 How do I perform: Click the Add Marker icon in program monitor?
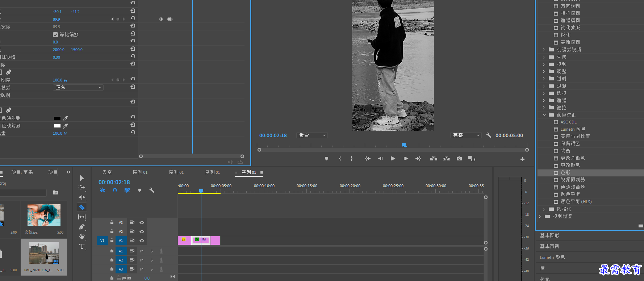click(326, 159)
